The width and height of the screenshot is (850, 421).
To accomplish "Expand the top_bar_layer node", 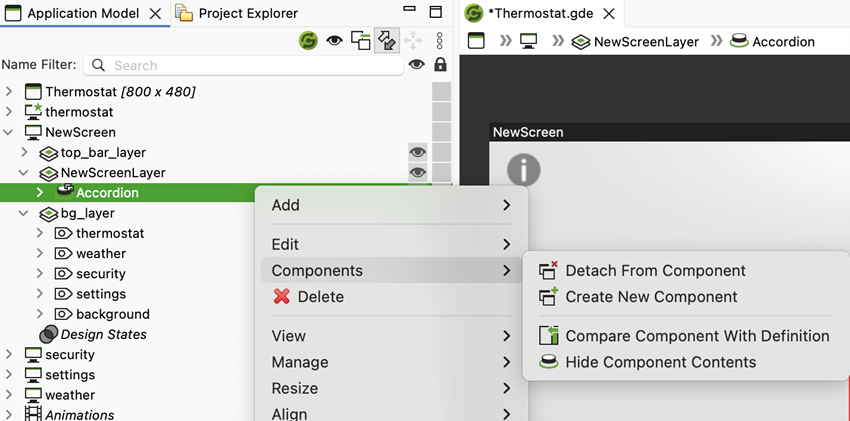I will point(24,152).
